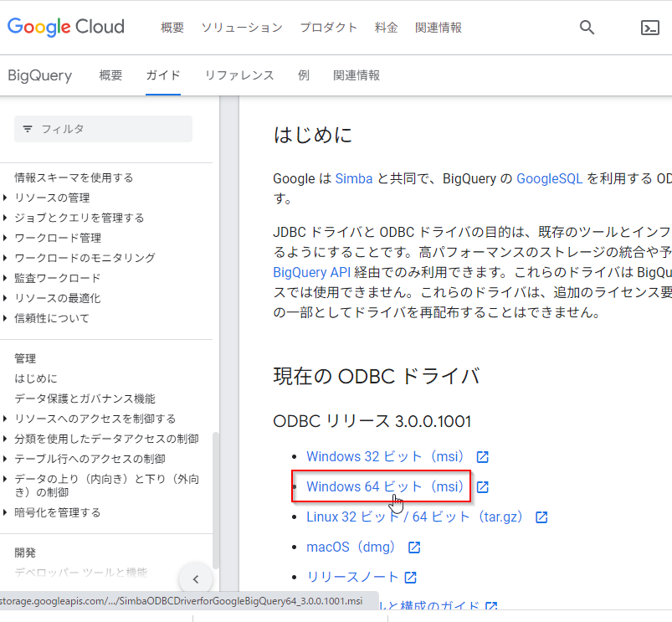Download Windows 32 ビット (msi) driver

pos(385,456)
